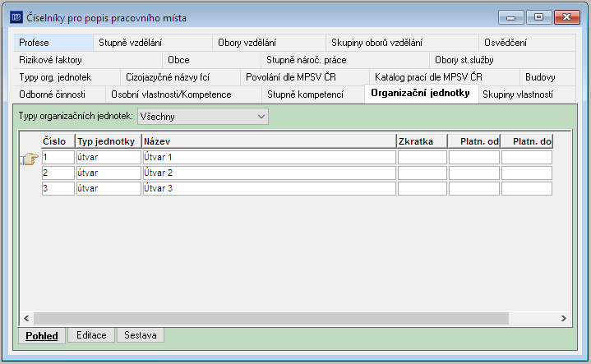This screenshot has width=591, height=364.
Task: Open the Stupně kompetencí tab
Action: click(x=313, y=94)
